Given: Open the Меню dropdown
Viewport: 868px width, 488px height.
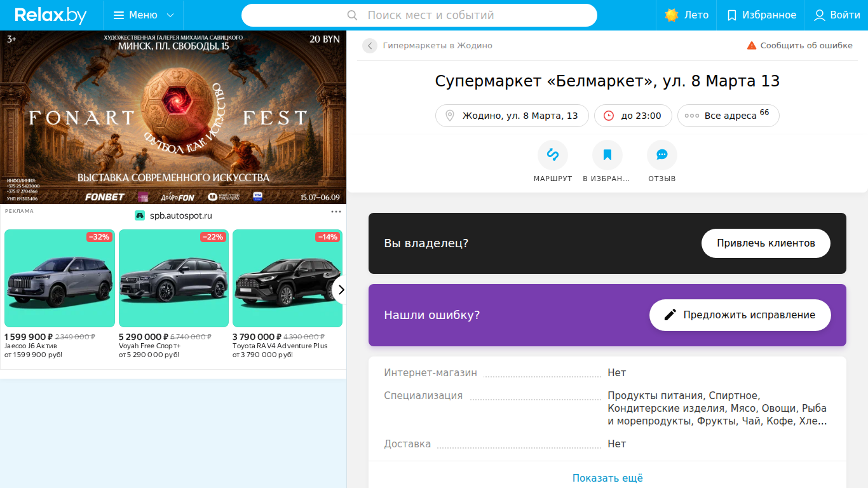Looking at the screenshot, I should tap(143, 15).
